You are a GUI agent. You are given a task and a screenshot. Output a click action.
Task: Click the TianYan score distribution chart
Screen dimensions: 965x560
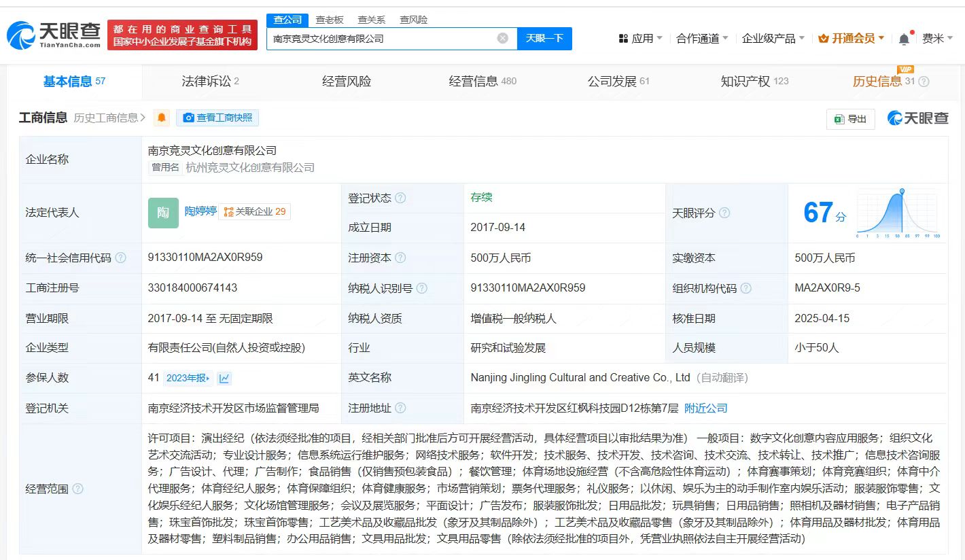click(897, 213)
